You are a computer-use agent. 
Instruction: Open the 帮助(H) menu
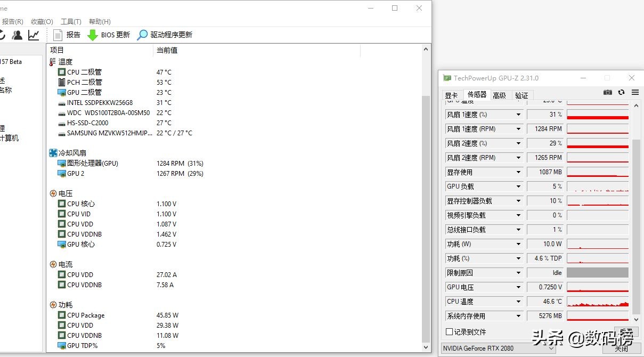point(100,22)
